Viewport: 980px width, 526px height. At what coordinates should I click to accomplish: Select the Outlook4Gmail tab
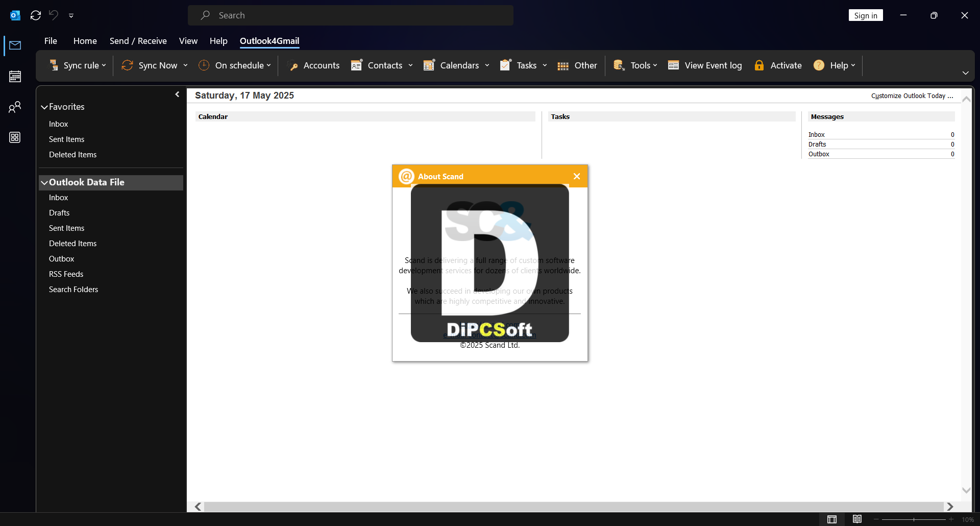[x=269, y=41]
